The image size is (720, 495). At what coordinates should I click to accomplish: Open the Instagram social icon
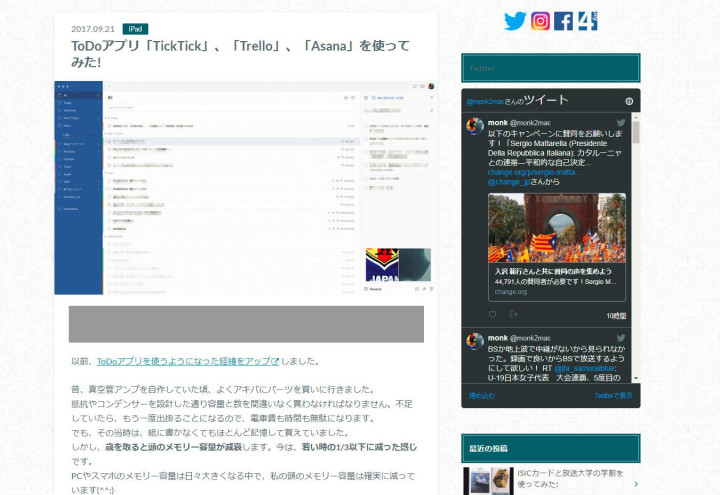pos(540,21)
